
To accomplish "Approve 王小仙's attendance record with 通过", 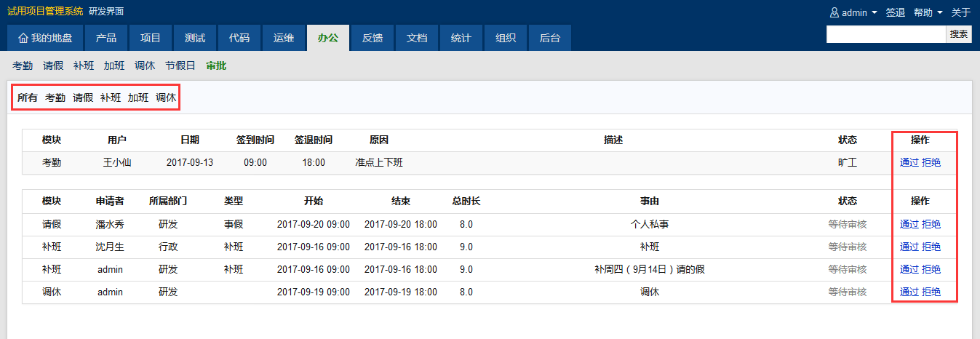I will (909, 163).
